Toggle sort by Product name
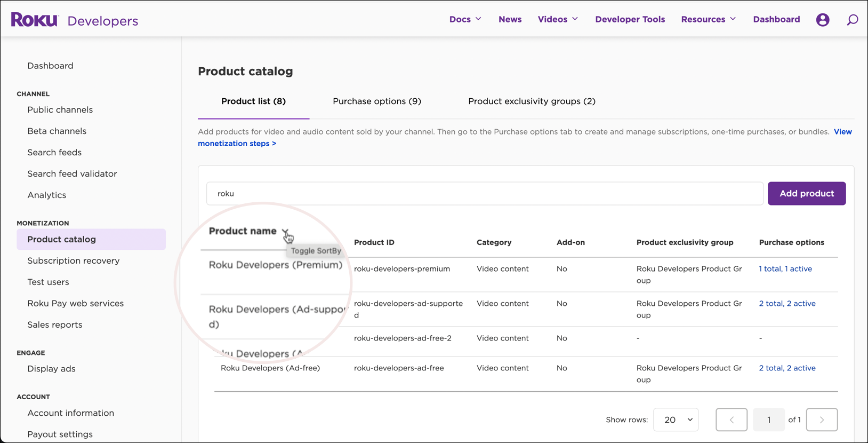The height and width of the screenshot is (443, 868). [285, 232]
